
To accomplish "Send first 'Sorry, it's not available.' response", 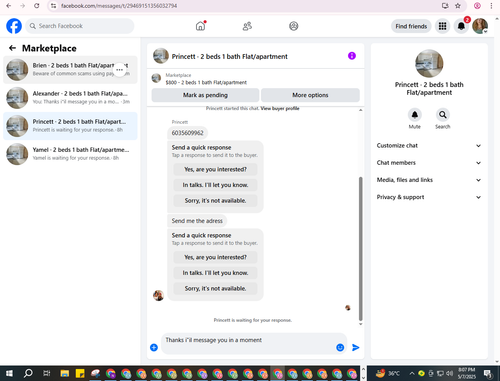I will point(215,201).
